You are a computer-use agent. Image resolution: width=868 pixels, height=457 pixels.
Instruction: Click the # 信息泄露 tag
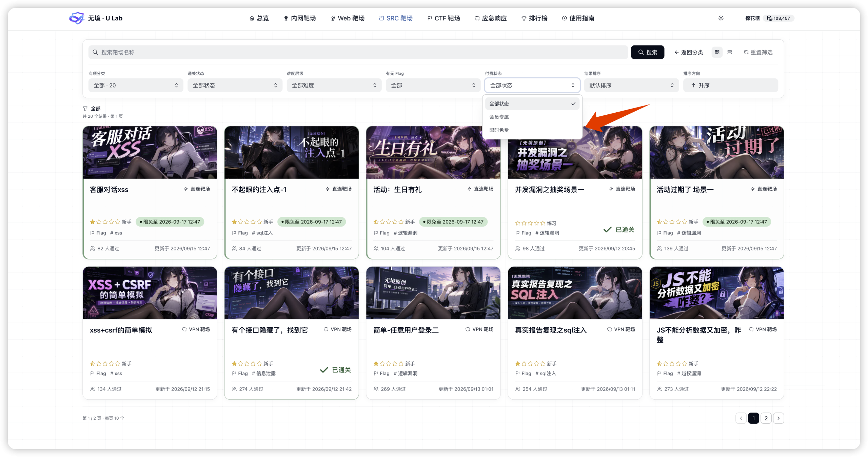point(264,374)
